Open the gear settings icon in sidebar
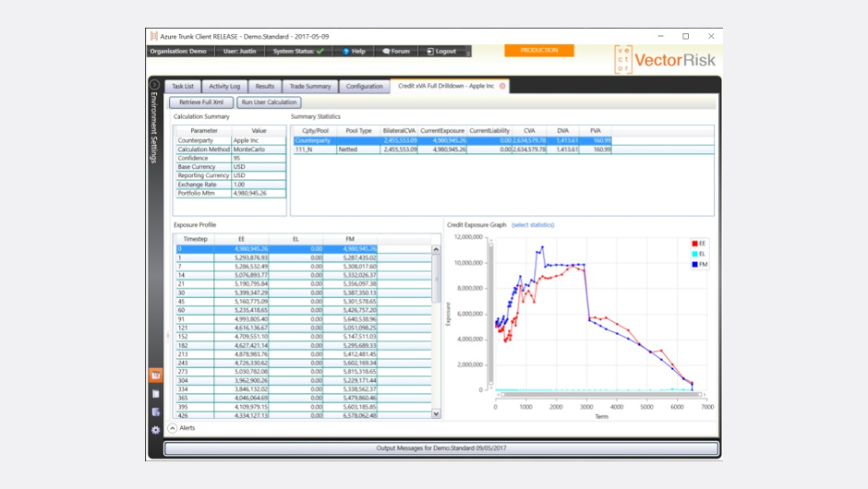The image size is (868, 489). click(155, 430)
